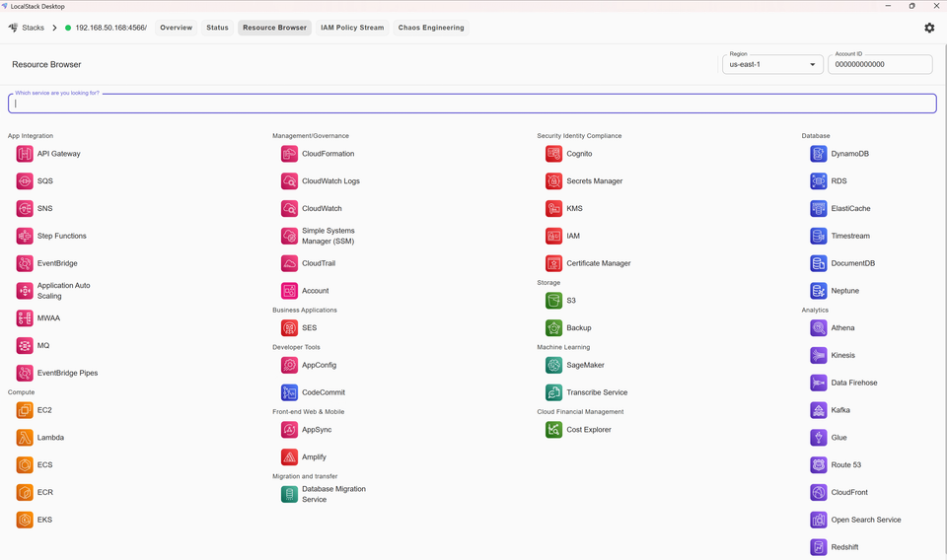This screenshot has height=560, width=947.
Task: Select the DynamoDB icon
Action: tap(819, 154)
